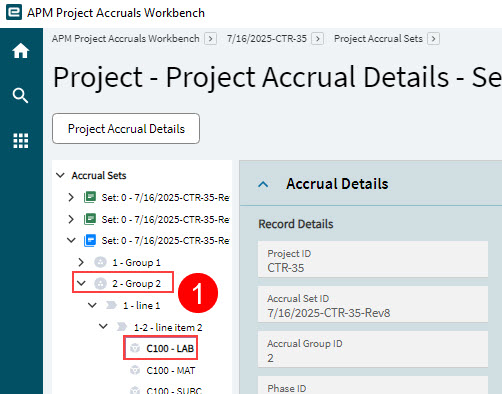Click the Project Accrual Sets breadcrumb

378,39
